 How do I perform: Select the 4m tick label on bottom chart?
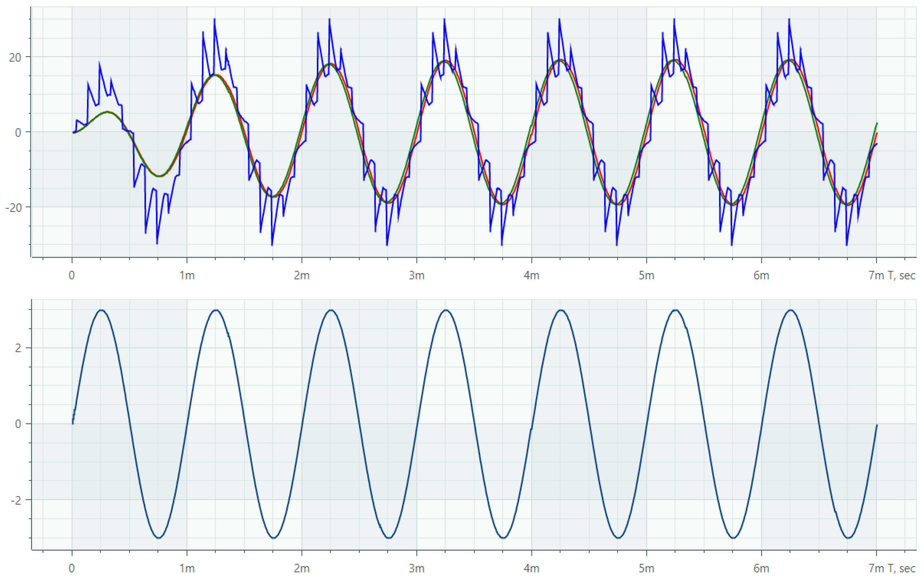coord(531,569)
